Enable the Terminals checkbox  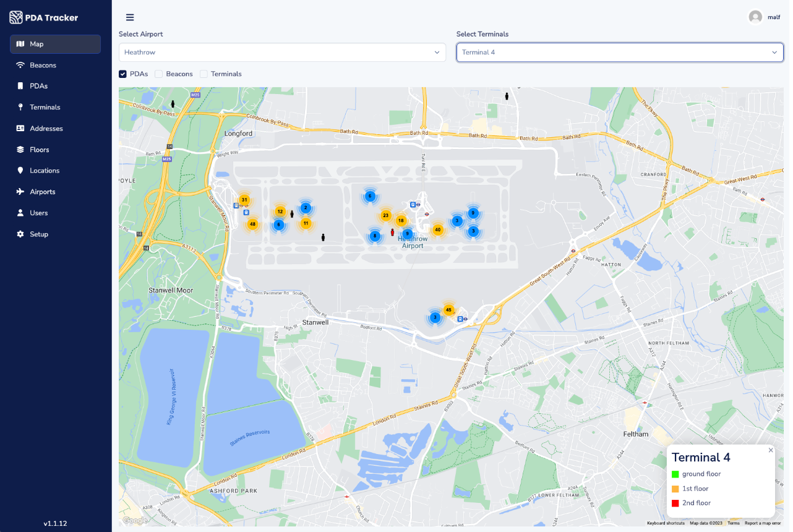point(204,74)
